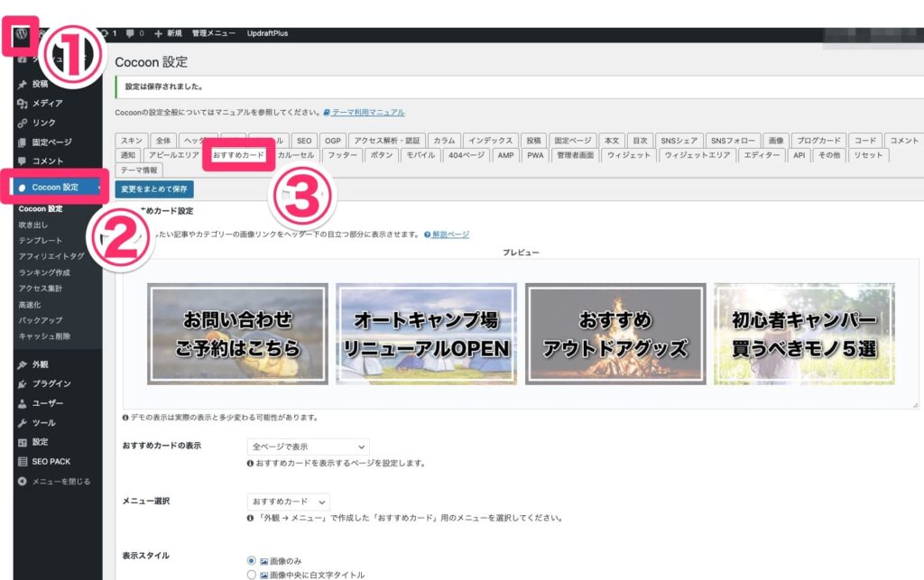Open バックアップ in the Cocoon submenu
Screen dimensions: 924x580
40,320
